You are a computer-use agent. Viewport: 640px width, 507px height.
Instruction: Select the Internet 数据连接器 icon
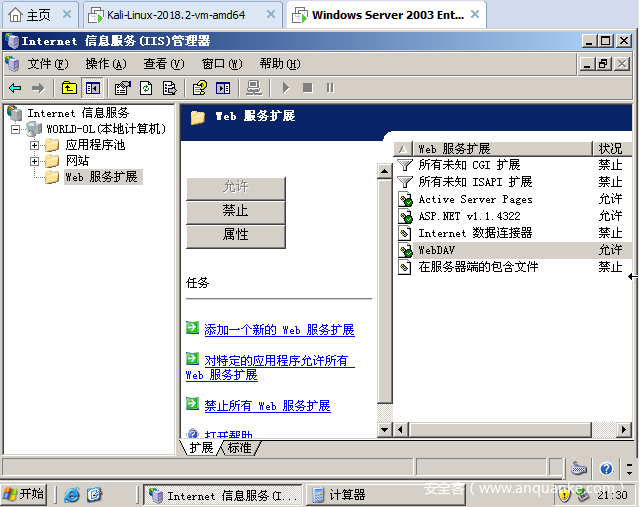click(404, 233)
